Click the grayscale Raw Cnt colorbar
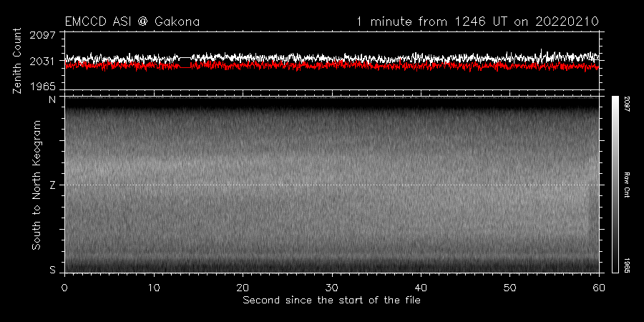Screen dimensions: 644x322 pyautogui.click(x=615, y=185)
